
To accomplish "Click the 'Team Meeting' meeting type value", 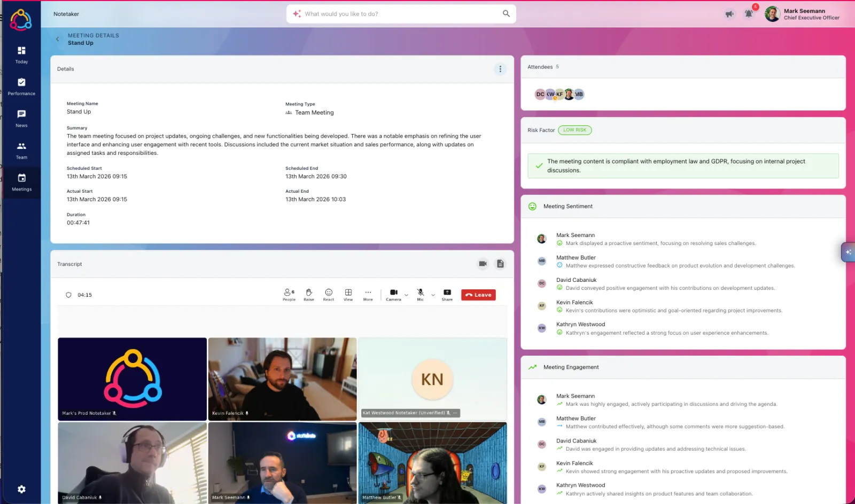I will pos(314,113).
